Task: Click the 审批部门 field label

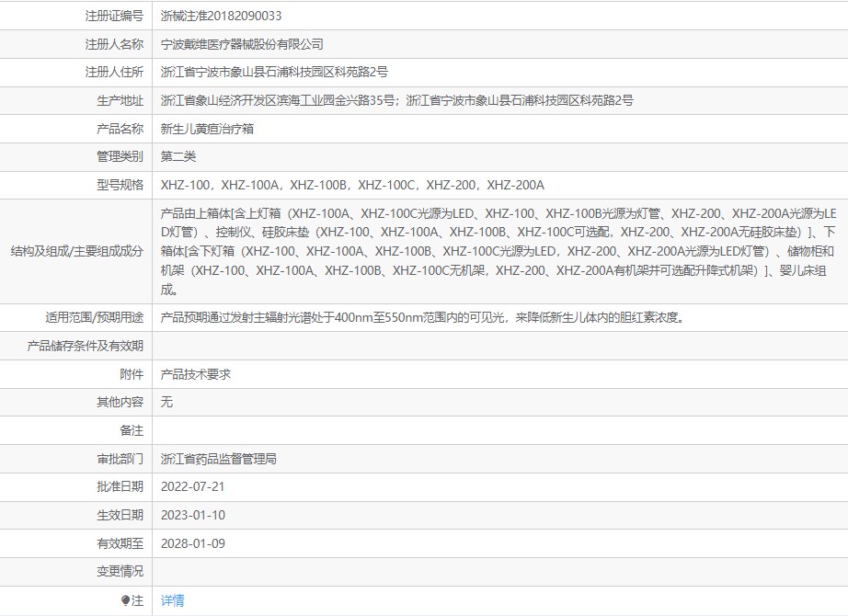Action: pyautogui.click(x=120, y=459)
